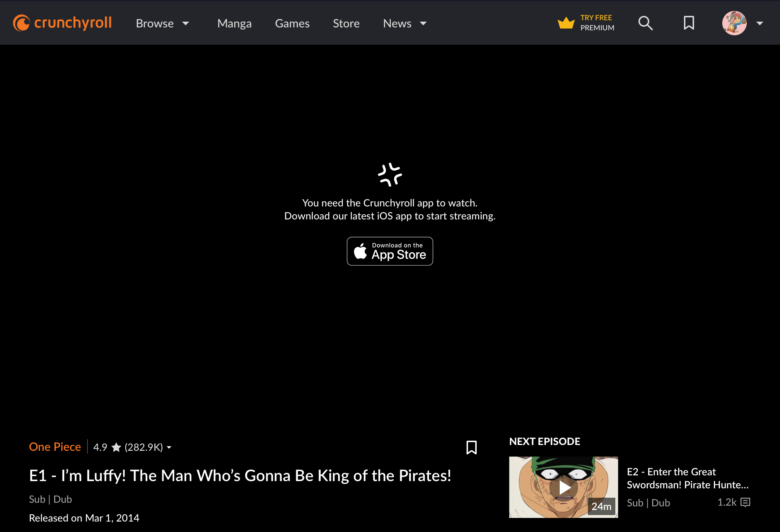Open the search icon
This screenshot has width=780, height=532.
pyautogui.click(x=645, y=23)
